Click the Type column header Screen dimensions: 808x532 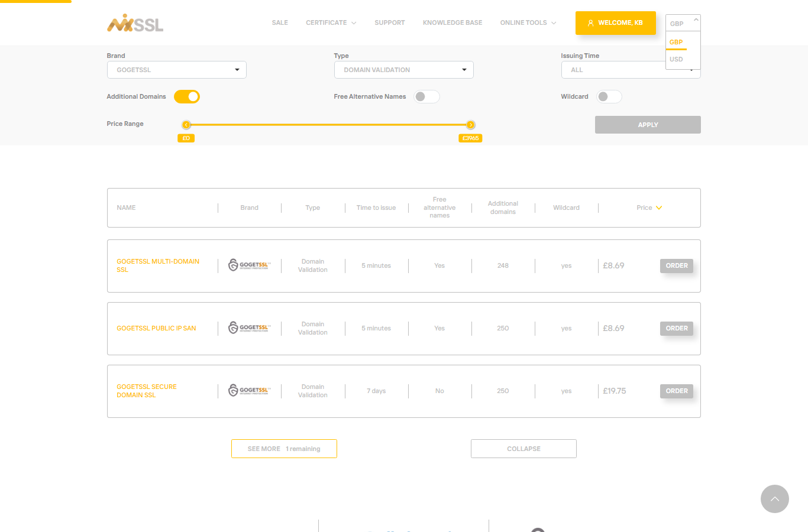(x=313, y=207)
